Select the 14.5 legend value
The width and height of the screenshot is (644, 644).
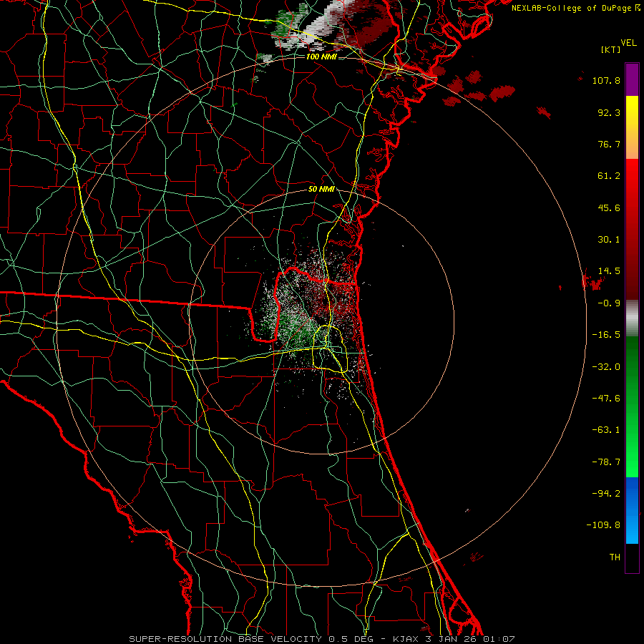609,271
